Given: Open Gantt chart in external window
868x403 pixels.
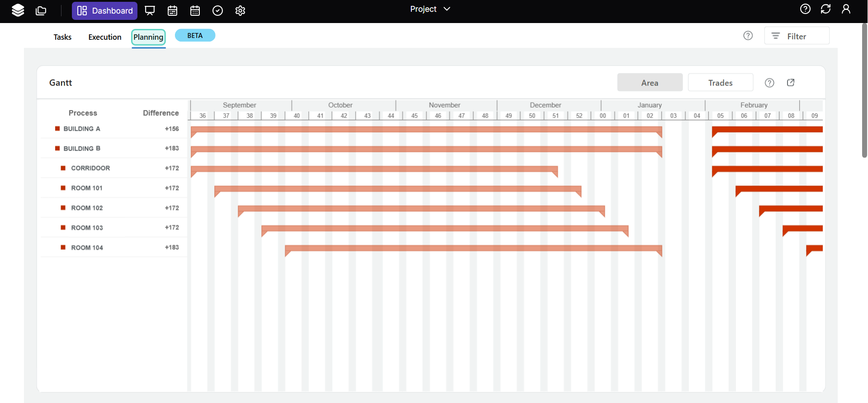Looking at the screenshot, I should tap(791, 83).
